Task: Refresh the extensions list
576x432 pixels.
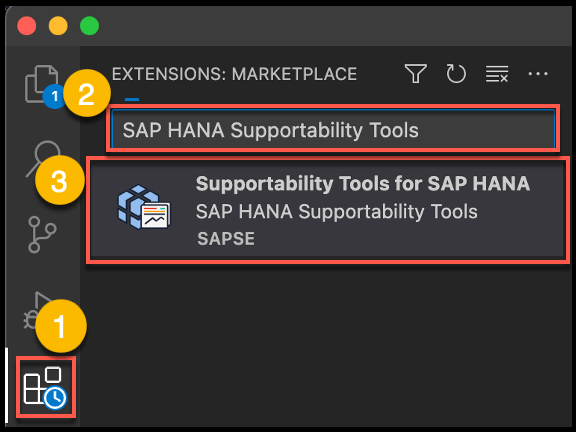Action: (456, 73)
